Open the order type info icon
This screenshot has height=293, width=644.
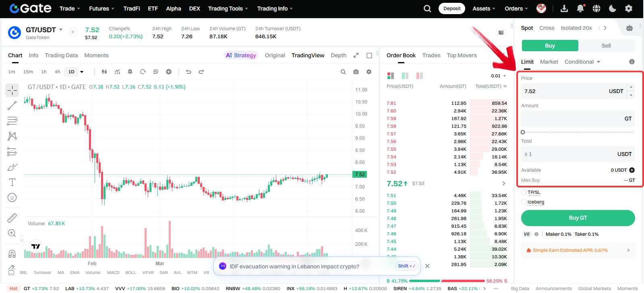632,62
